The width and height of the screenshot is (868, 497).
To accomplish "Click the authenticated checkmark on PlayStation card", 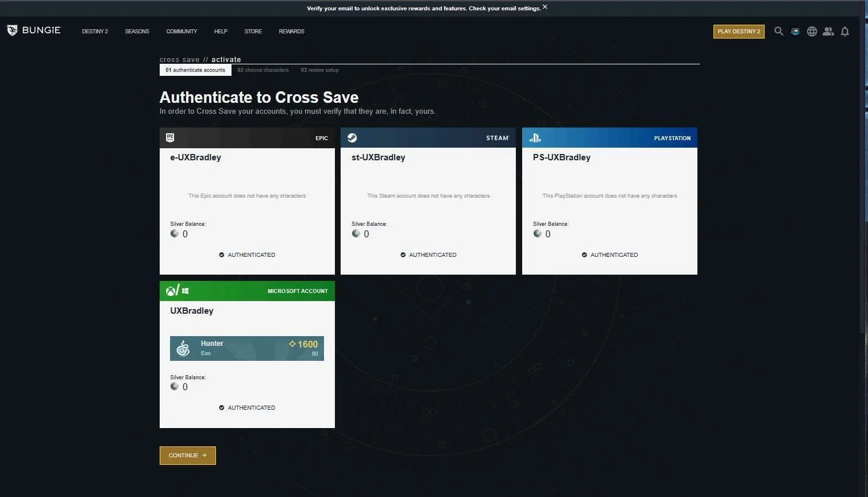I will [x=585, y=255].
